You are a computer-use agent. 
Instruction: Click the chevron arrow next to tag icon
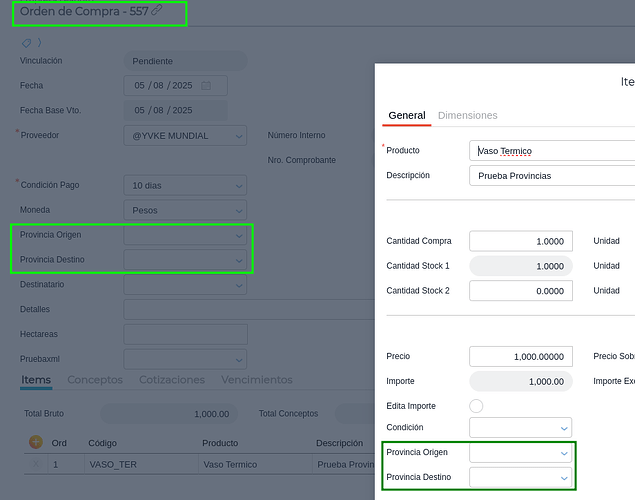pyautogui.click(x=39, y=43)
